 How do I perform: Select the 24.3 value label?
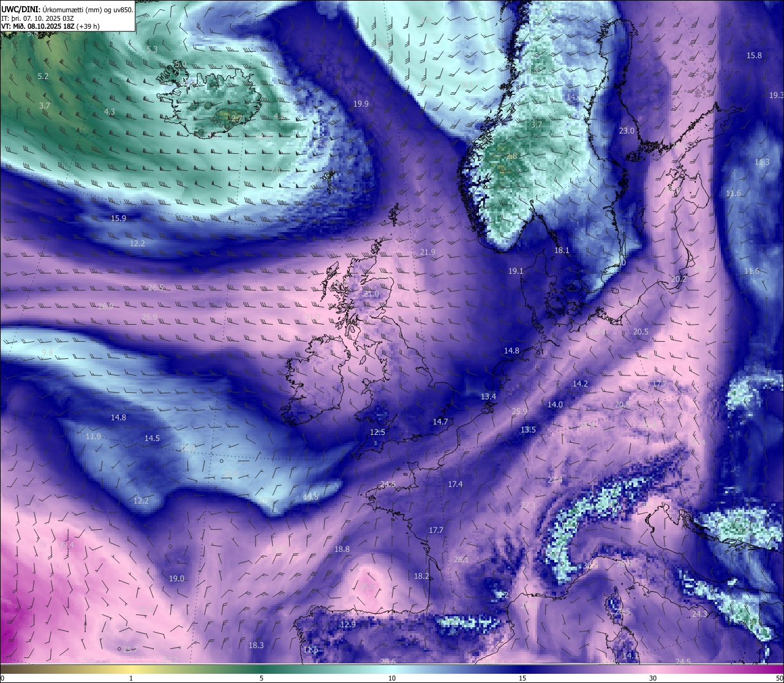(700, 614)
